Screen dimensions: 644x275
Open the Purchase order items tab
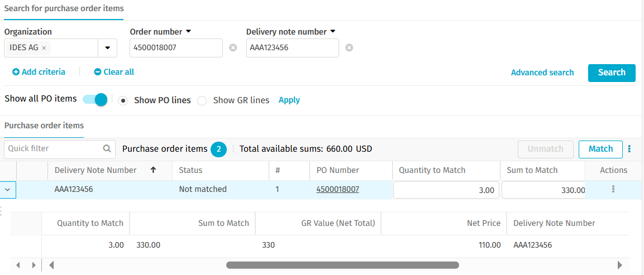[44, 126]
